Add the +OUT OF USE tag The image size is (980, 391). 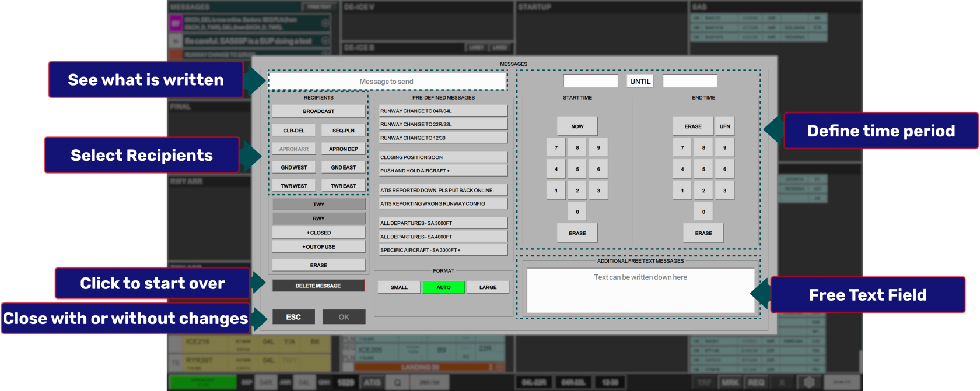pos(318,246)
